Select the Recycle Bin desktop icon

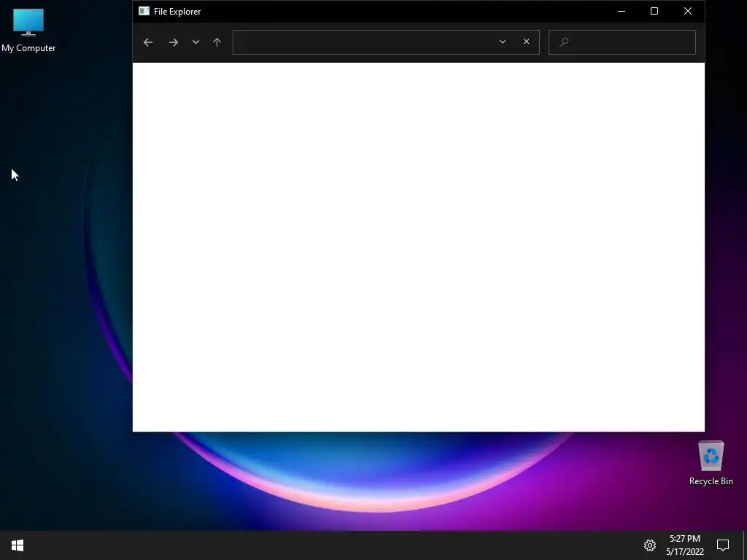coord(711,463)
